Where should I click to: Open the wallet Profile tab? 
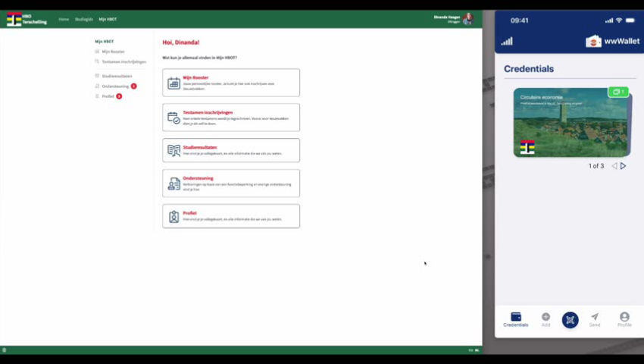tap(624, 319)
